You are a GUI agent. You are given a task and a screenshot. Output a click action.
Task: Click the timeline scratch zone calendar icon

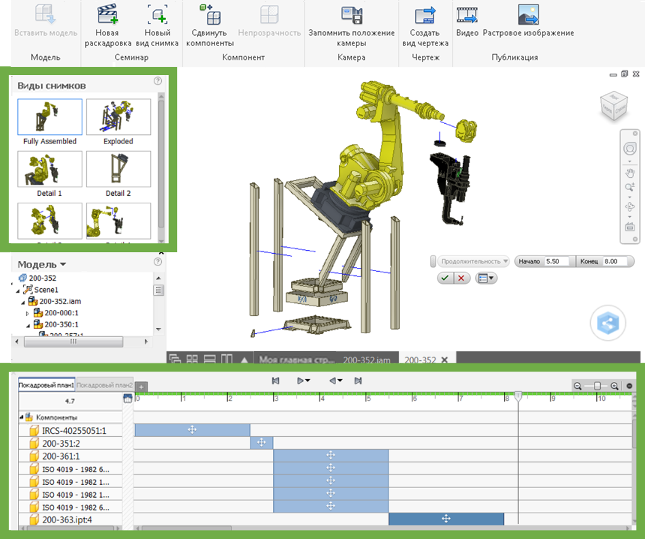128,398
